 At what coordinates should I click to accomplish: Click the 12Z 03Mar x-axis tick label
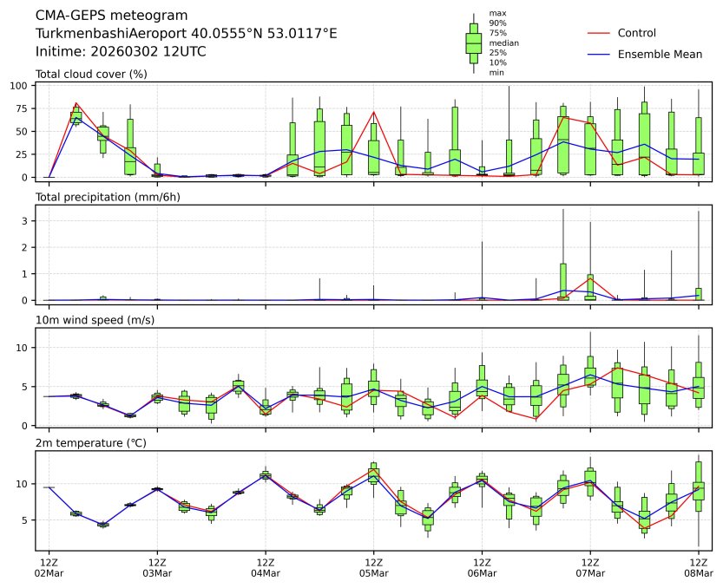click(x=157, y=568)
